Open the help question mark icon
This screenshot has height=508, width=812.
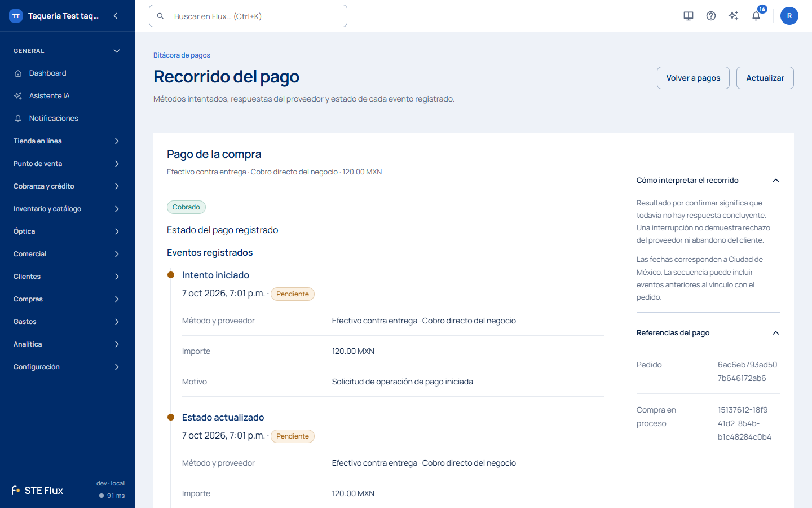coord(711,16)
